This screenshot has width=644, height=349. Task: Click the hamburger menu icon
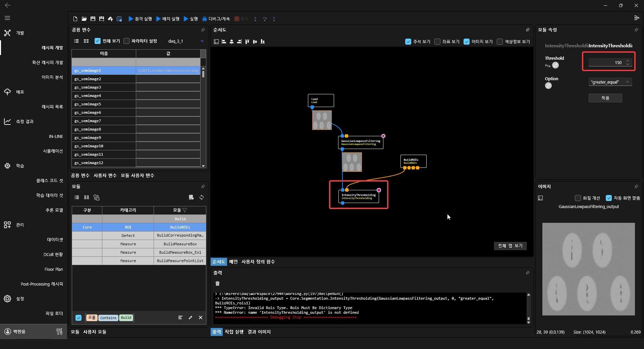pos(7,18)
